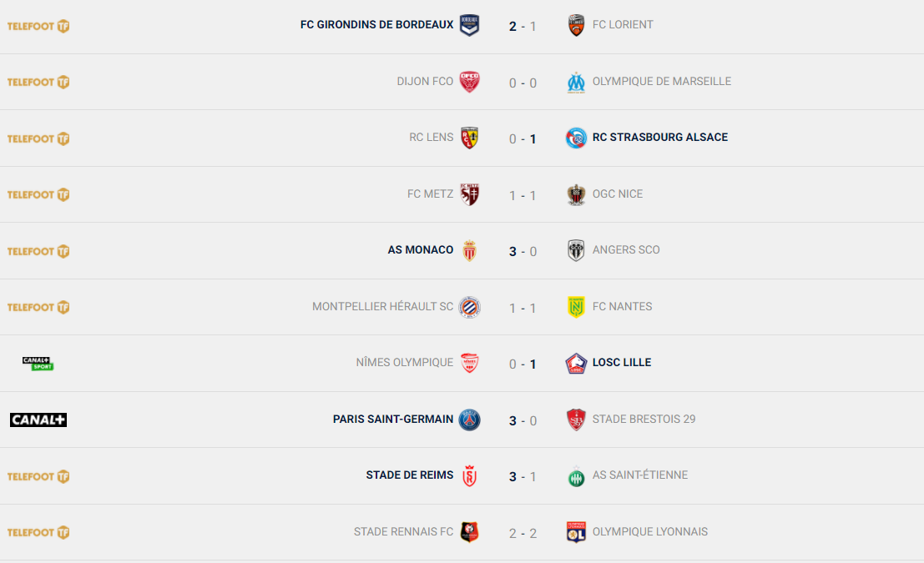Screen dimensions: 924x563
Task: Click the Telefoot logo on Bordeaux row
Action: [38, 26]
